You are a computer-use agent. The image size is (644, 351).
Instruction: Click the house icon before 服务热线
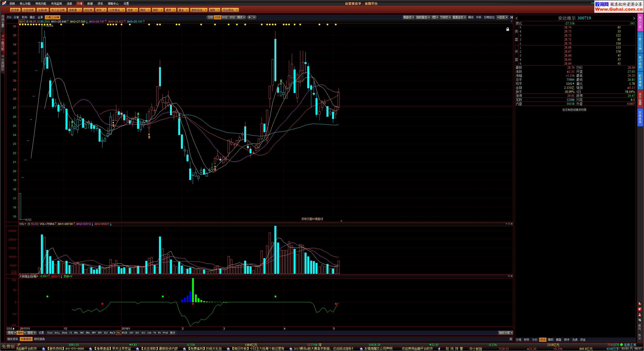tap(44, 349)
